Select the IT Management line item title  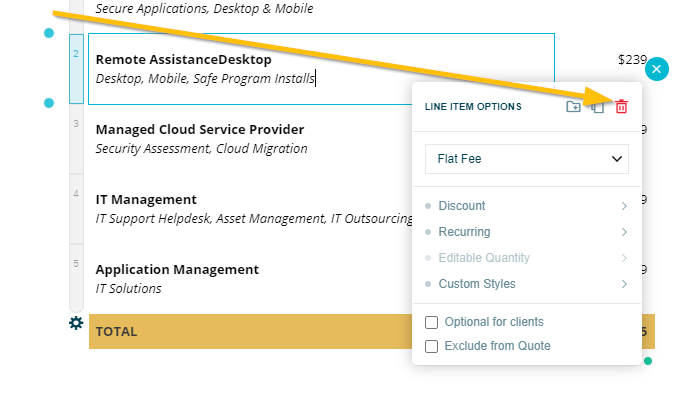(x=146, y=200)
